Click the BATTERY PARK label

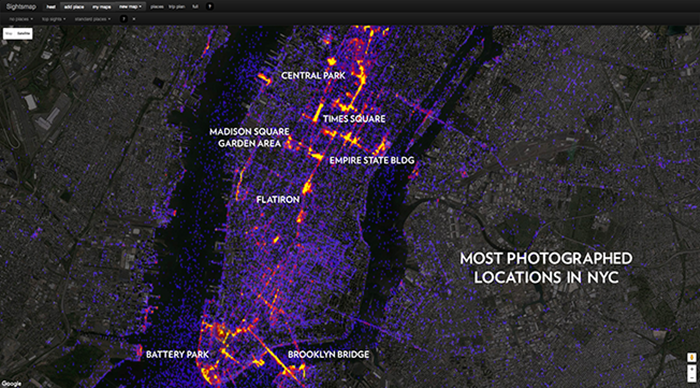177,355
